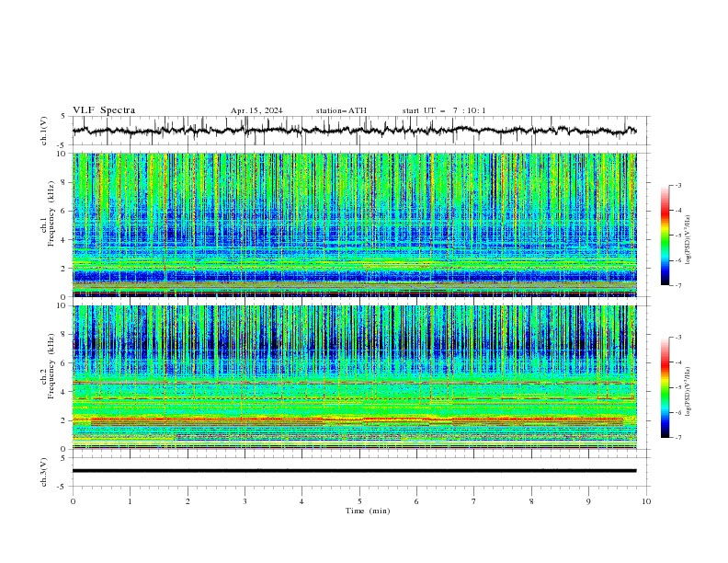Screen dimensions: 728x563
Task: Click the ch.2 spectrogram panel
Action: [354, 377]
